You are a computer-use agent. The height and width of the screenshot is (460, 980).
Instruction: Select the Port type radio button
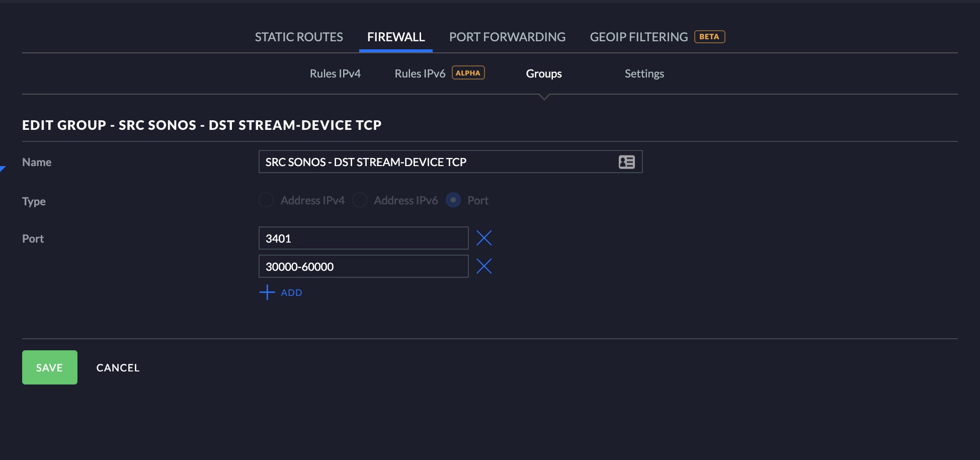pyautogui.click(x=453, y=200)
